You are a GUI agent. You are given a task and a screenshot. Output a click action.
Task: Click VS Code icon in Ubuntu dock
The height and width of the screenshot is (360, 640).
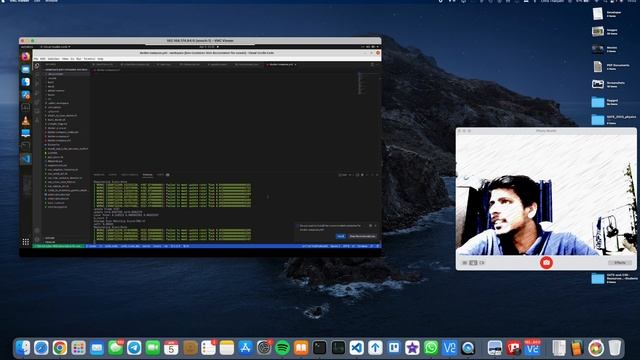[25, 159]
